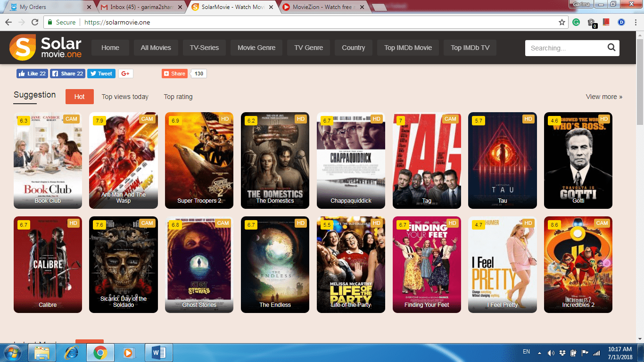Click Chrome icon in taskbar
Image resolution: width=644 pixels, height=362 pixels.
pos(100,353)
